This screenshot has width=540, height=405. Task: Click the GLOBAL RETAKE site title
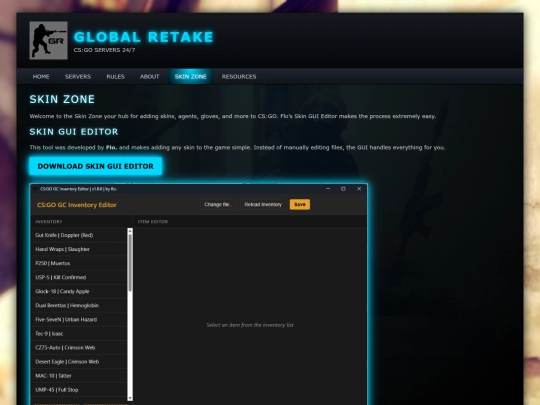click(x=144, y=37)
